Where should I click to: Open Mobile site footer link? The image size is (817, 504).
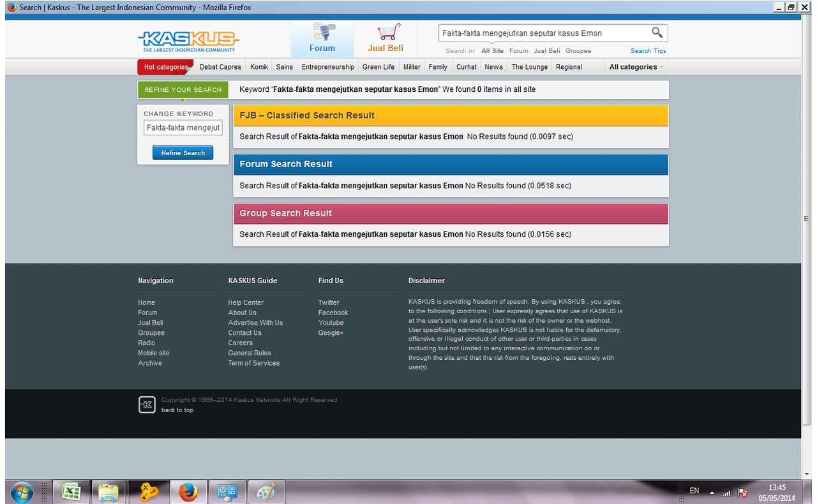[154, 353]
